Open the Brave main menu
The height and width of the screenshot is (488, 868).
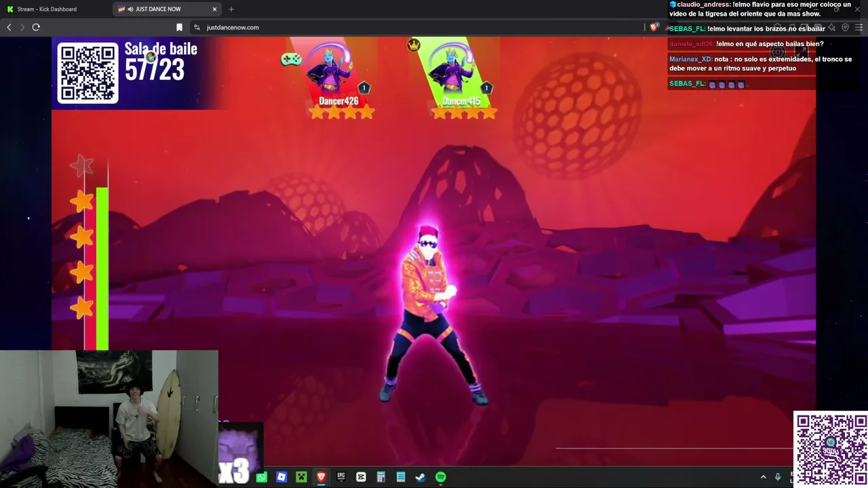(x=859, y=27)
